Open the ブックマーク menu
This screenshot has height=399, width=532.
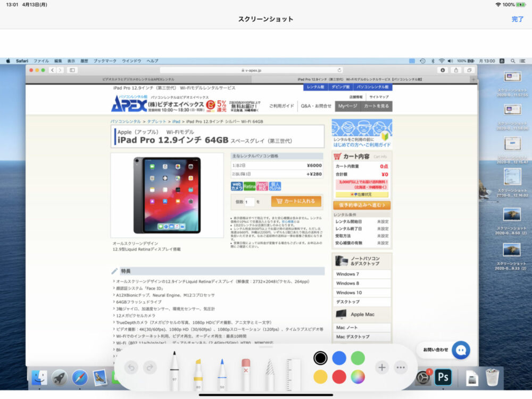point(105,61)
